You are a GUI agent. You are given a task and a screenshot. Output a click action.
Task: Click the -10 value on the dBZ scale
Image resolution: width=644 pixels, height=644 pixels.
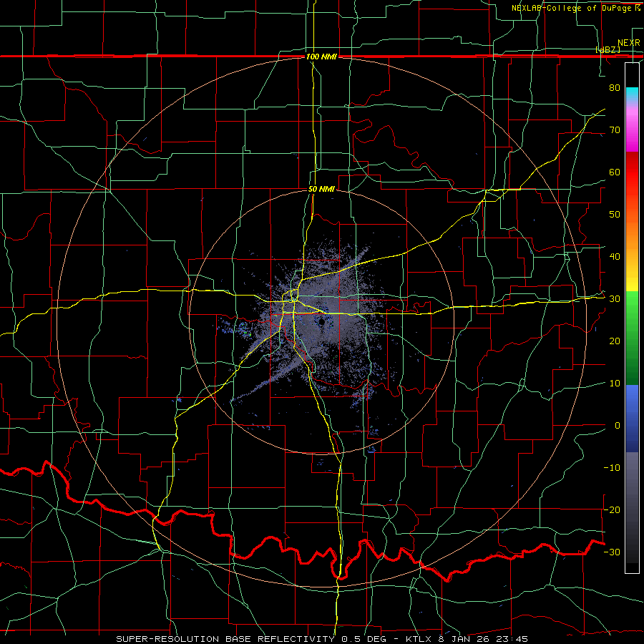[612, 467]
